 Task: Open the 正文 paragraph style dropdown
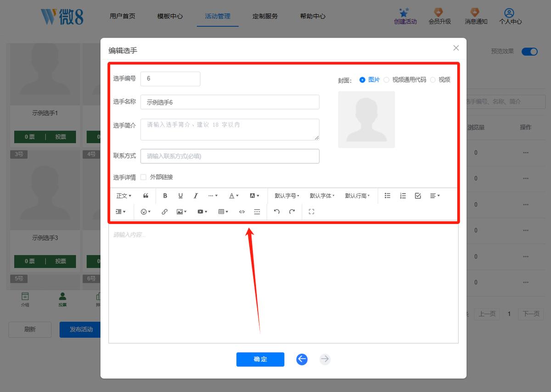point(124,196)
